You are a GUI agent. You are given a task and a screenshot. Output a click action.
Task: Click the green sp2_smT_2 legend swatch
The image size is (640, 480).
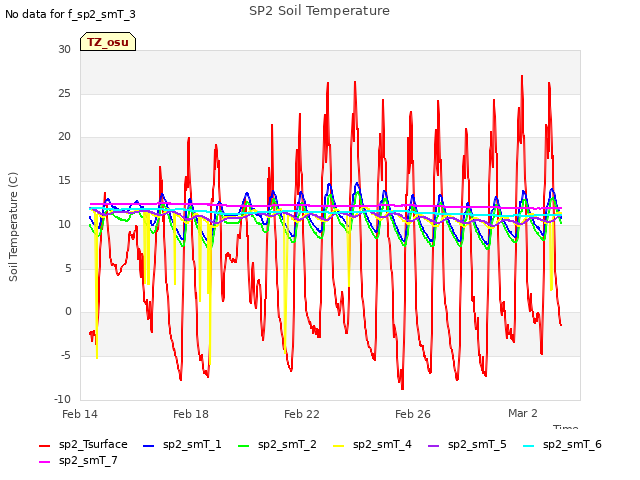[x=244, y=446]
